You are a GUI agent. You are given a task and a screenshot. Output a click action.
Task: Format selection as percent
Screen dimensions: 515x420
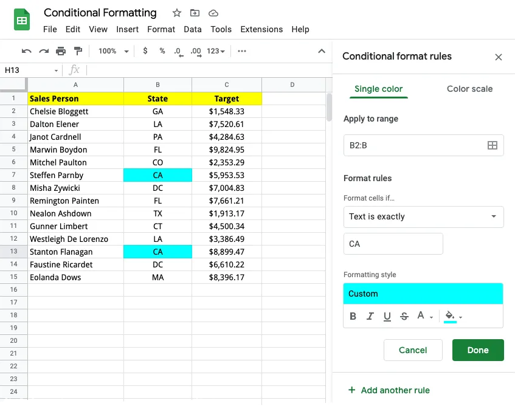click(161, 51)
